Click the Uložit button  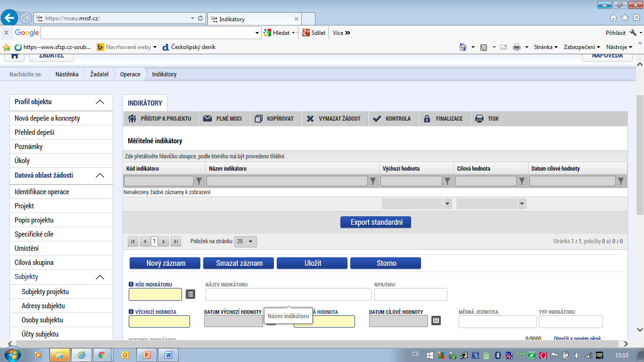coord(312,263)
